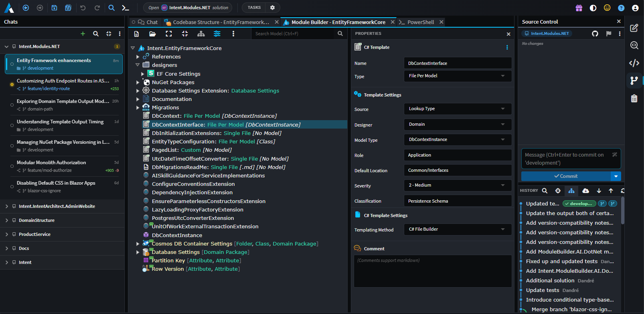Expand the Migrations tree node

tap(138, 108)
